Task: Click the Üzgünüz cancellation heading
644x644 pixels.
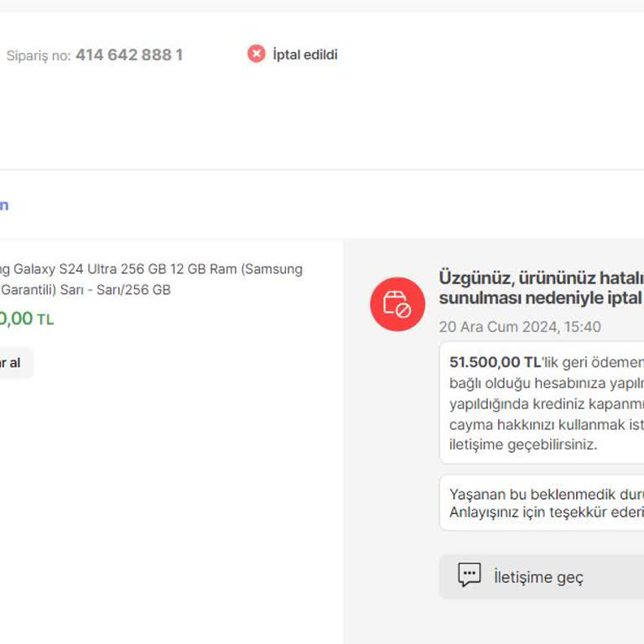Action: [x=542, y=288]
